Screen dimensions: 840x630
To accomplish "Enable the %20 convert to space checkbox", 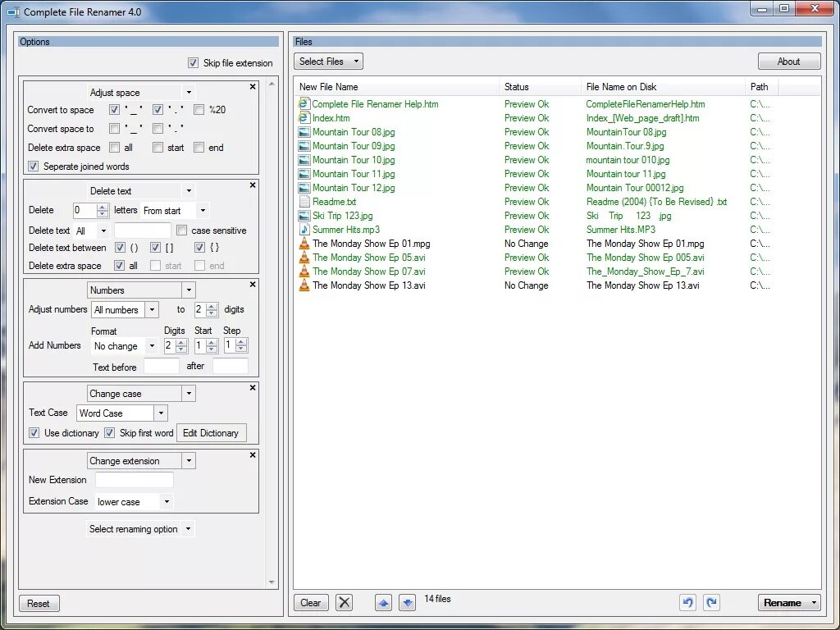I will click(x=199, y=109).
